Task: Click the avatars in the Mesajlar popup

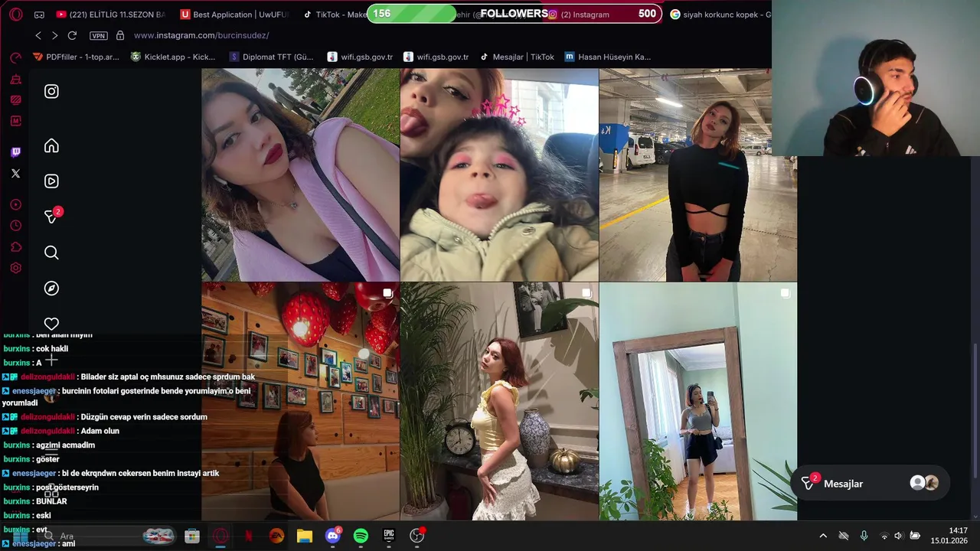Action: (x=924, y=483)
